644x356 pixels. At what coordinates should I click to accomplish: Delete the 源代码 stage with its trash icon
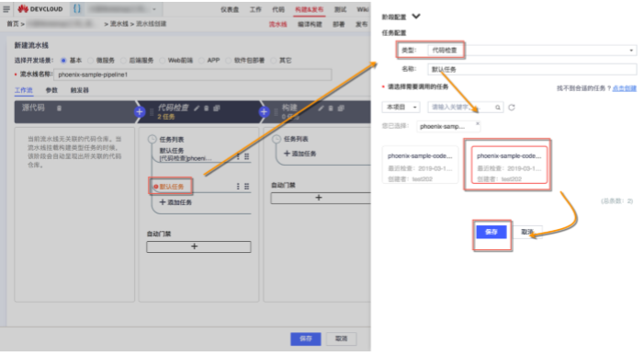pyautogui.click(x=59, y=109)
